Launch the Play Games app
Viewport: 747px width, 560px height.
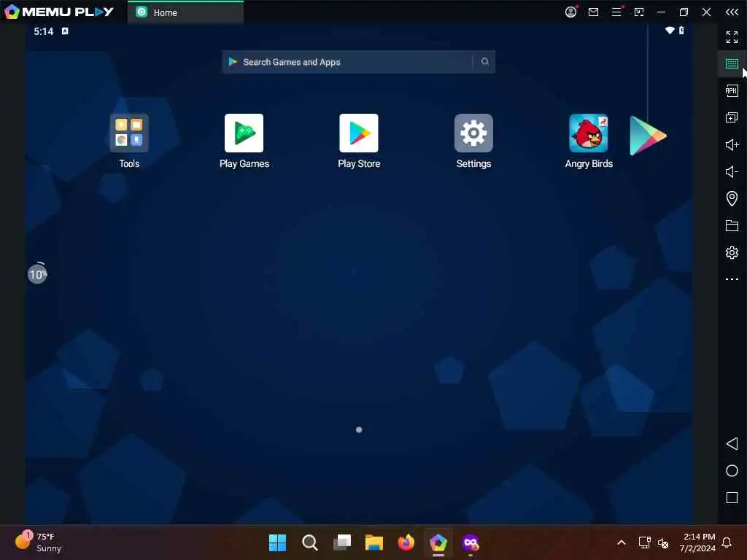[x=244, y=133]
